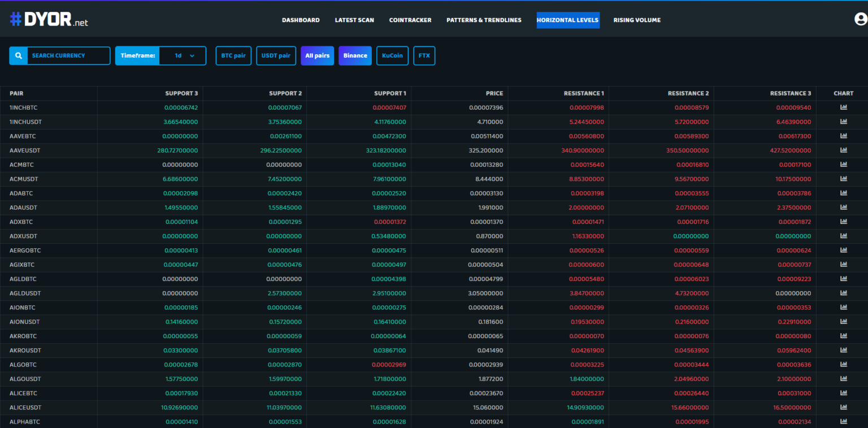Click the BTC pair filter button
868x428 pixels.
(233, 55)
